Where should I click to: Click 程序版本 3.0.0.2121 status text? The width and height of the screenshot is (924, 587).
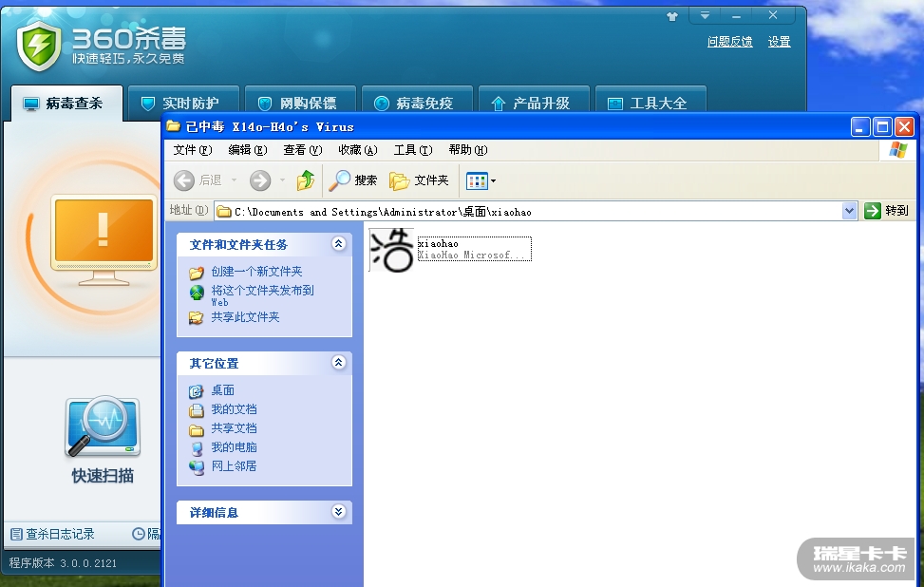coord(63,563)
